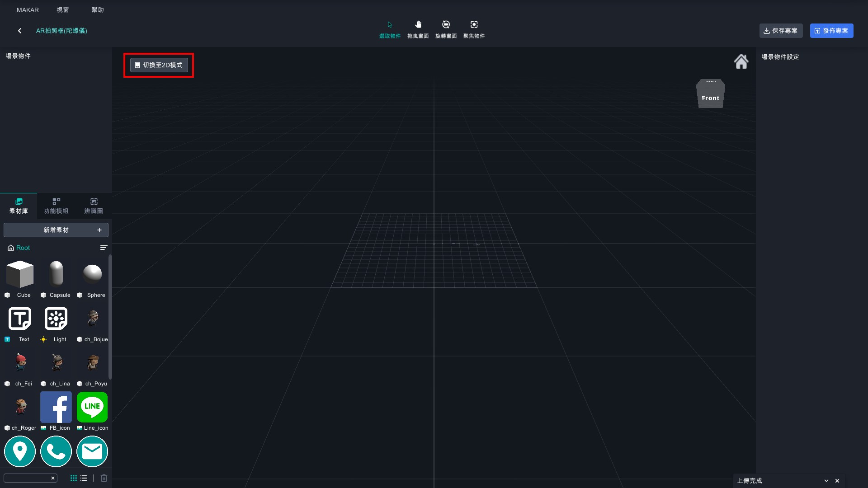Select the ch_Roger character

20,407
